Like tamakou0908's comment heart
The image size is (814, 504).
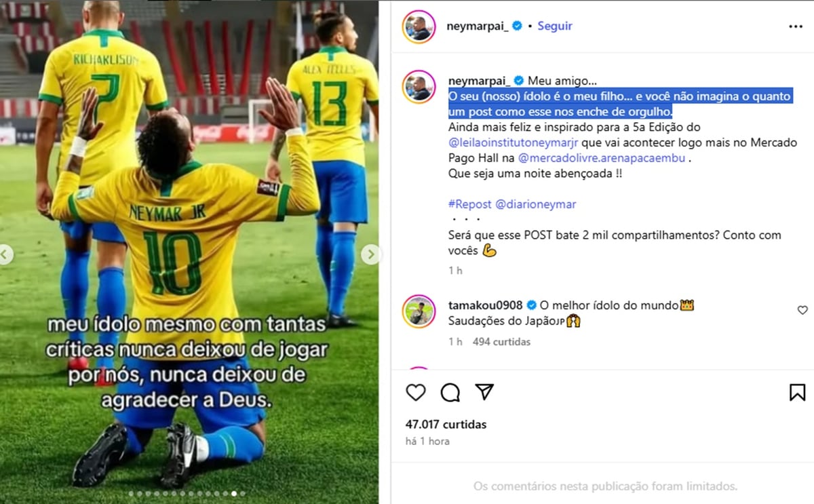point(802,310)
